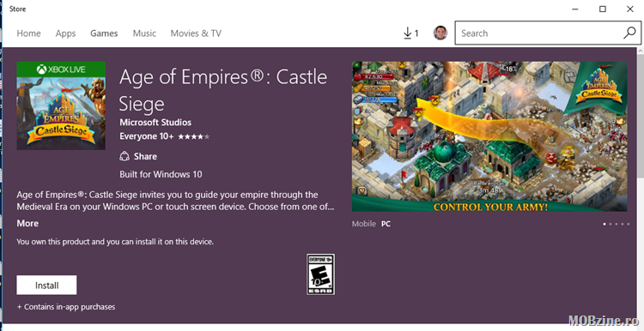Show Mobile screenshots

tap(363, 224)
